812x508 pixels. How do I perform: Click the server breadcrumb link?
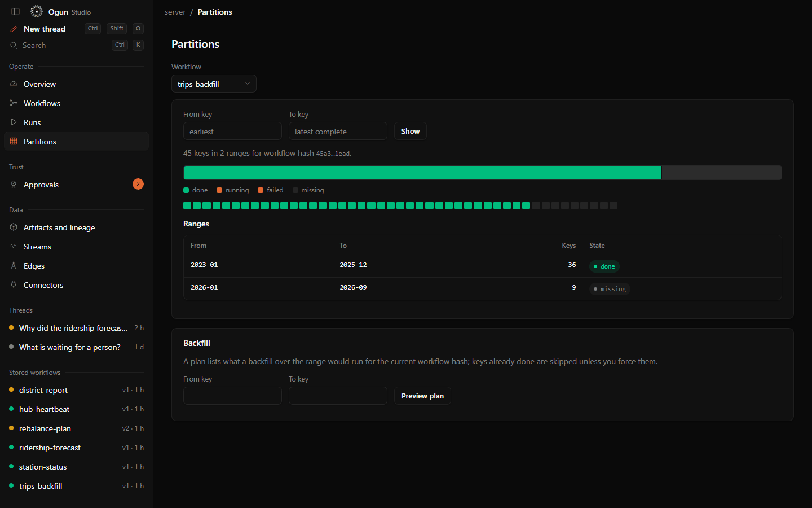[x=175, y=12]
